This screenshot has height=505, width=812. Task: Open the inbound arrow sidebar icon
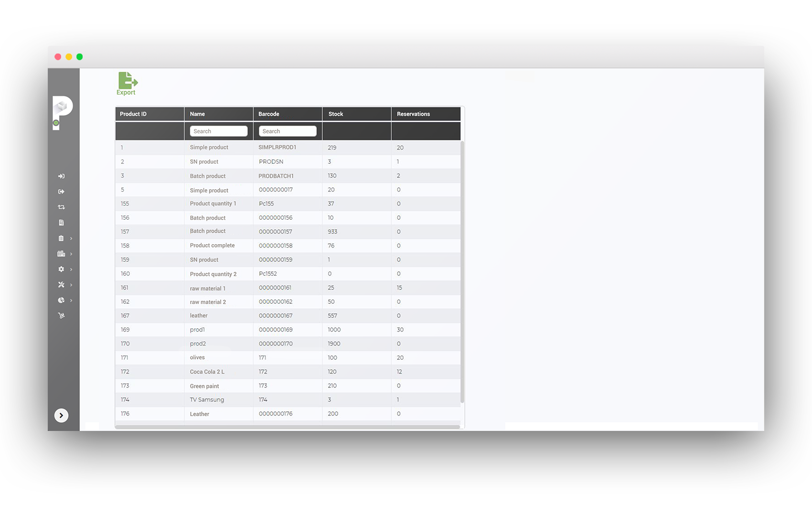(61, 176)
